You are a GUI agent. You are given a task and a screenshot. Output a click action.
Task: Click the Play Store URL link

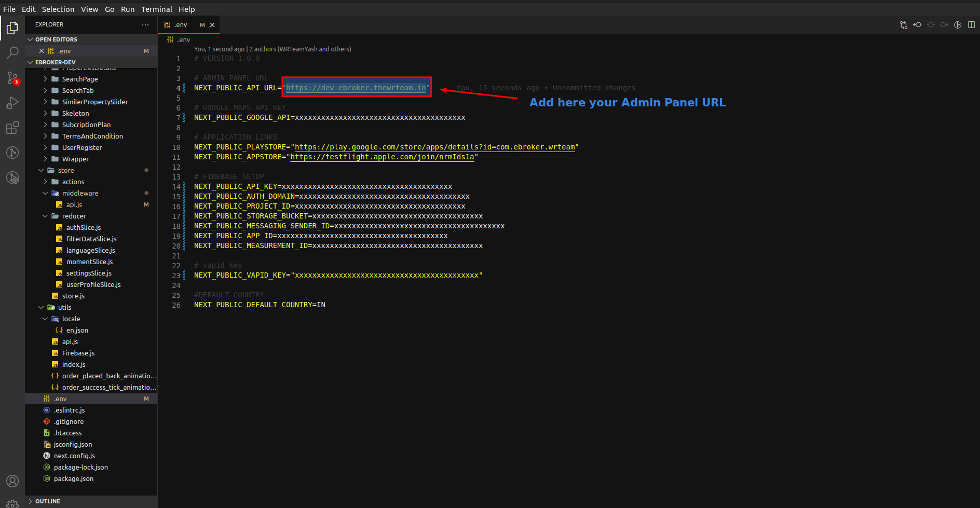(434, 147)
